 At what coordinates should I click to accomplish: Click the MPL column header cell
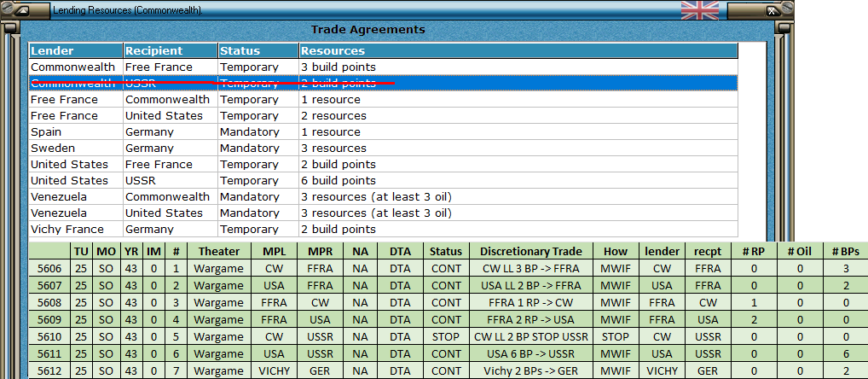tap(274, 251)
